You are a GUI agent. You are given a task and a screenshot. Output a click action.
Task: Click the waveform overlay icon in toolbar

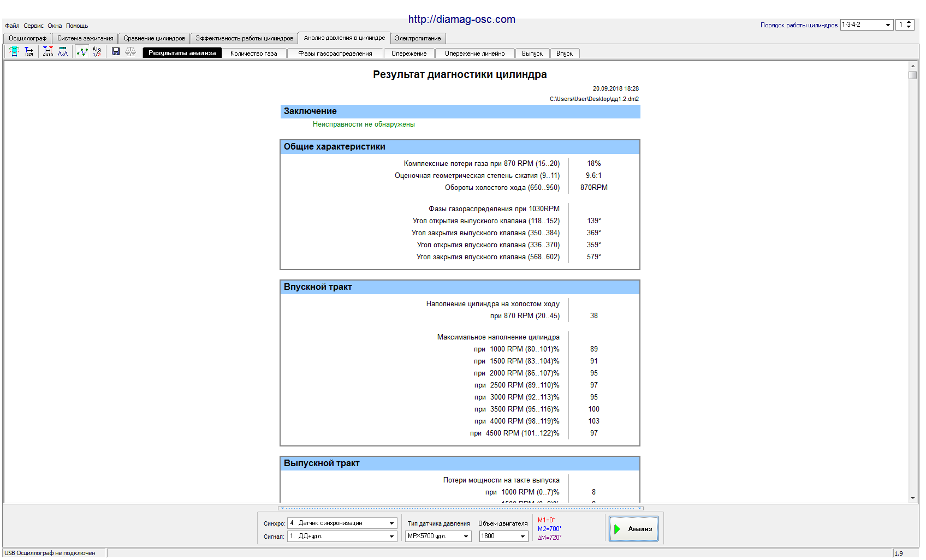point(14,51)
